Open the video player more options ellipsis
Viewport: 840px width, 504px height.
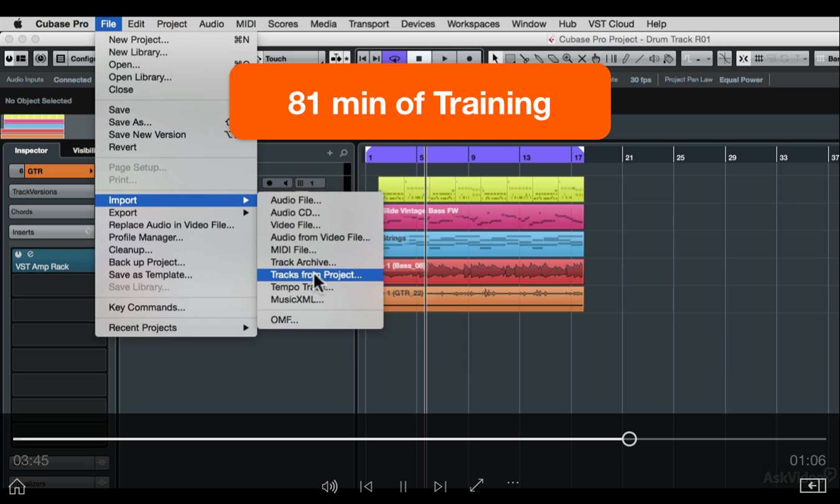click(513, 482)
